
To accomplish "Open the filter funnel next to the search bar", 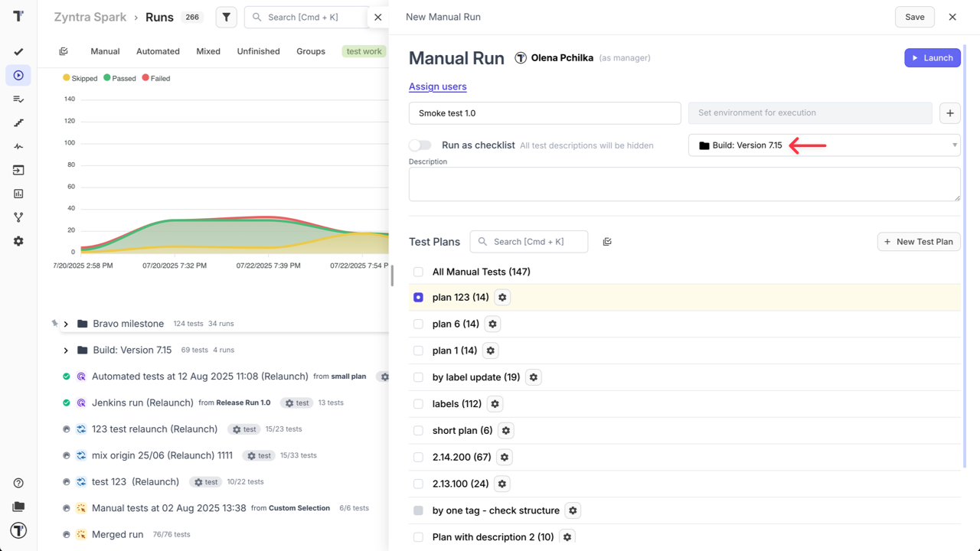I will click(x=226, y=16).
